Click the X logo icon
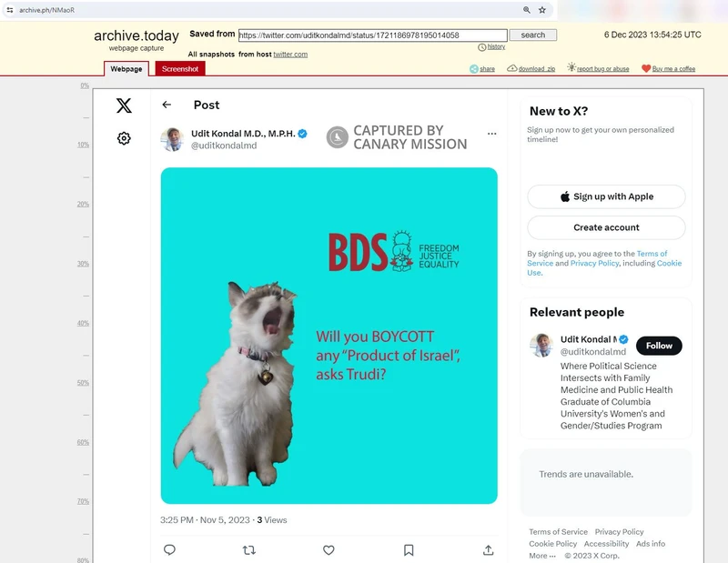Screen dimensions: 728x563 124,106
